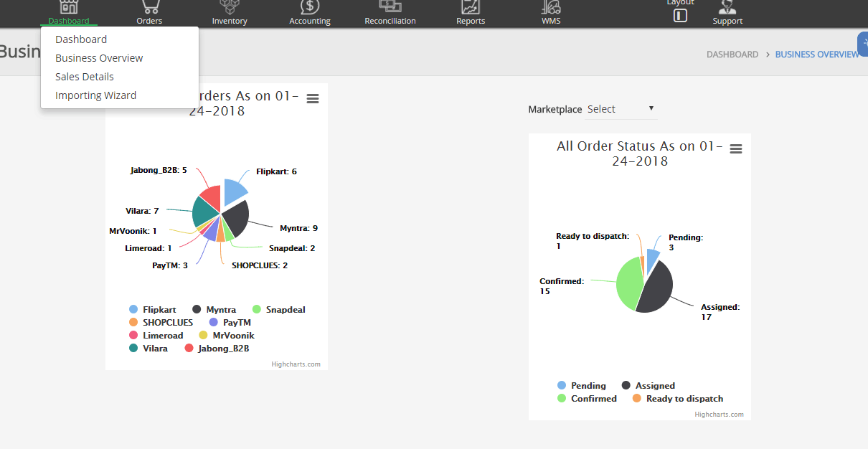Click the Orders cart icon

pos(149,7)
